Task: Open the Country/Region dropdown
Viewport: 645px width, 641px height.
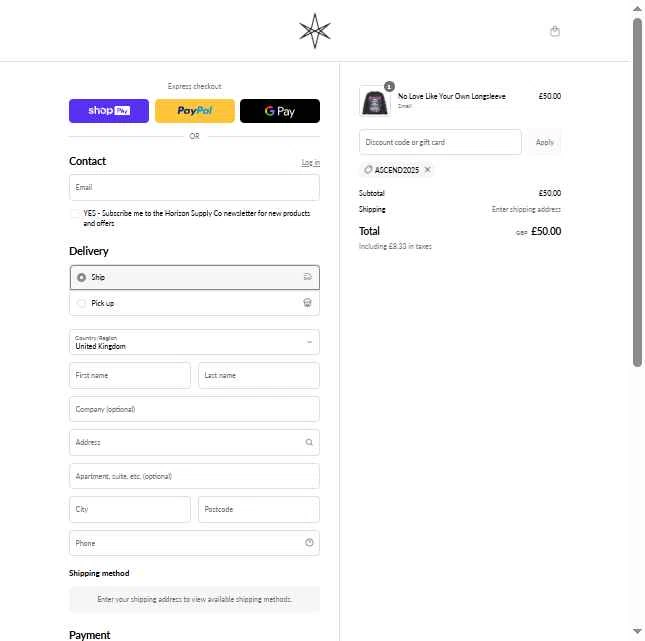Action: [194, 342]
